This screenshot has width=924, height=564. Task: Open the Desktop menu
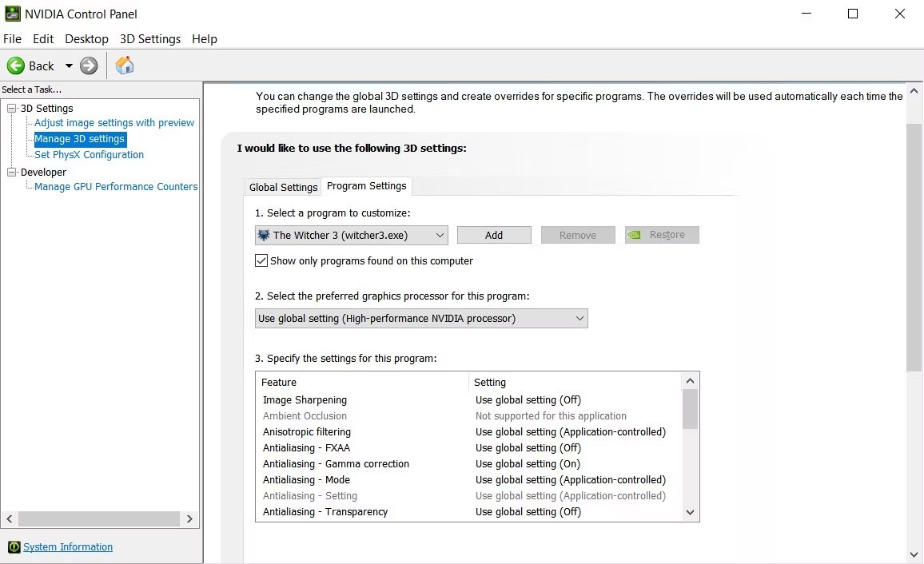(x=86, y=39)
